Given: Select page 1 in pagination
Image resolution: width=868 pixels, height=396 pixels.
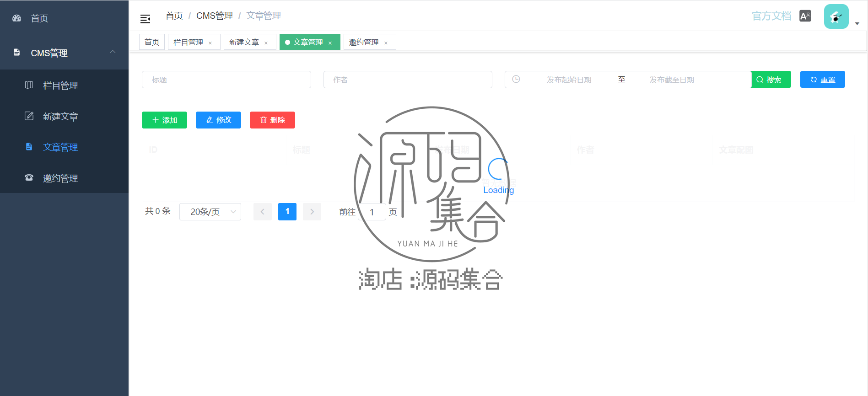Looking at the screenshot, I should pos(287,212).
